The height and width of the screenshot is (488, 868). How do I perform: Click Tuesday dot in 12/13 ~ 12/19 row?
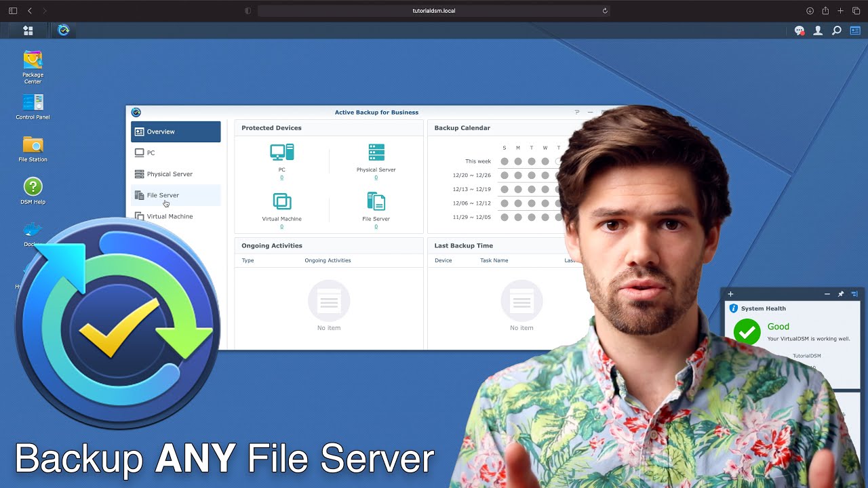(532, 189)
